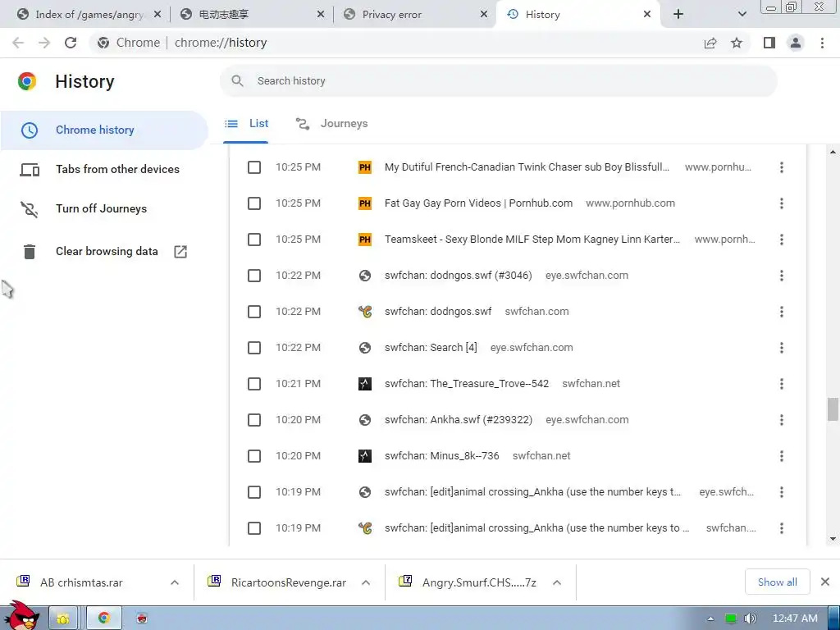Click Turn off Journeys

(104, 209)
